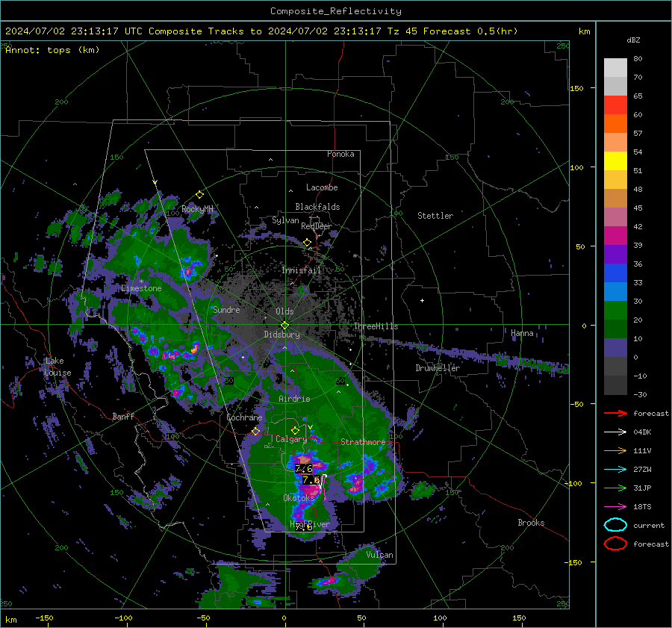The width and height of the screenshot is (672, 628).
Task: Click the yellow diamond marker above Calgary
Action: tap(295, 430)
